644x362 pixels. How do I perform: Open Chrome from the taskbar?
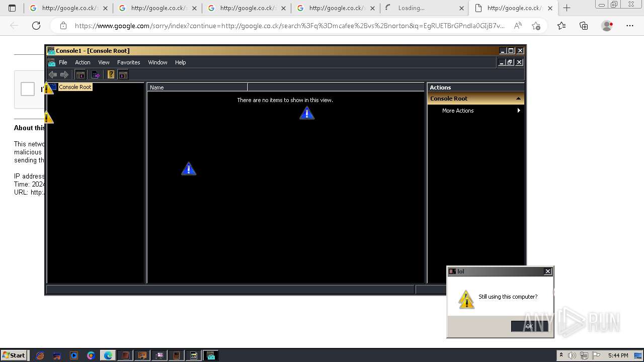pyautogui.click(x=91, y=355)
